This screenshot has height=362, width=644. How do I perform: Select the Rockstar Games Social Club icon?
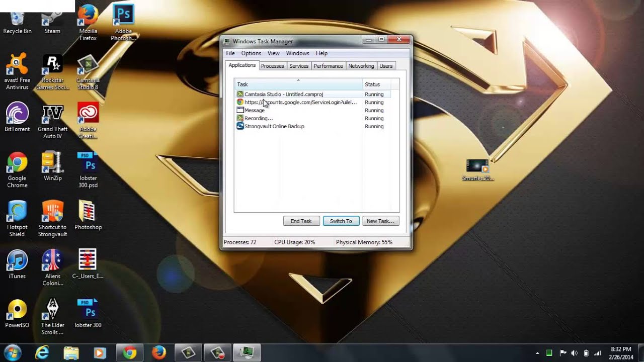tap(52, 72)
